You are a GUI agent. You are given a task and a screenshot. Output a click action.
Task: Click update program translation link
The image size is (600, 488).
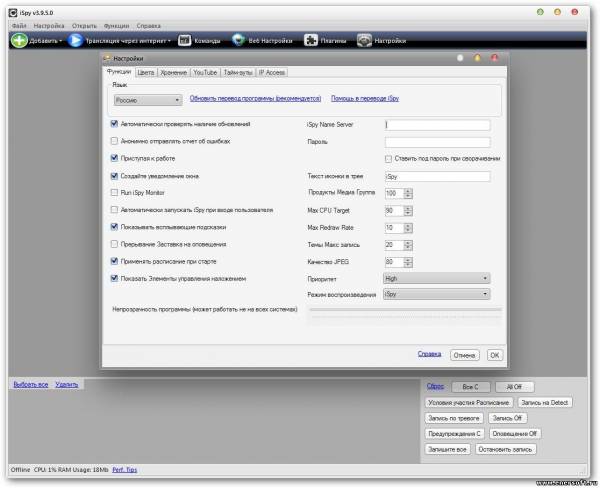tap(255, 98)
